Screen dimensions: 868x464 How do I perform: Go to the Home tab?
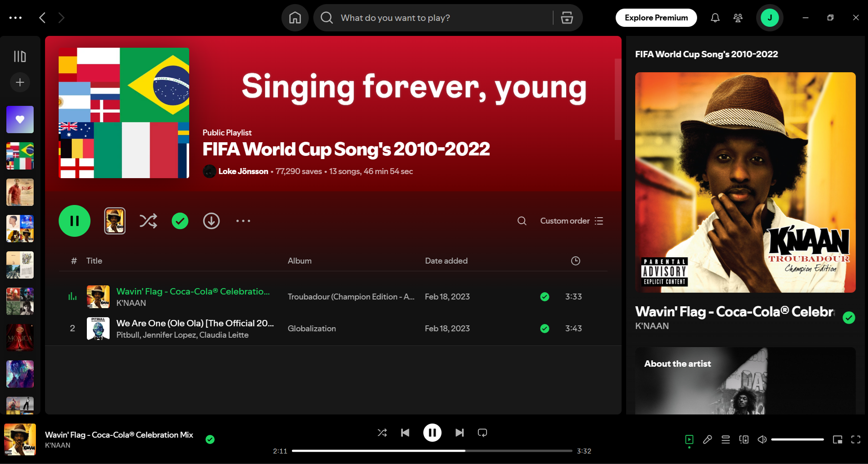tap(294, 18)
